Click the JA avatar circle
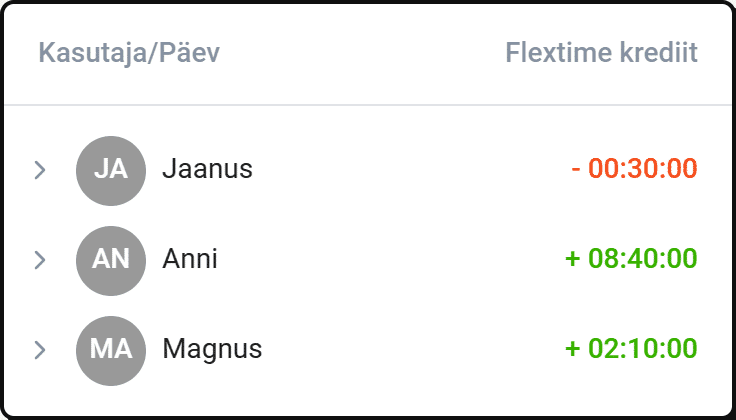Viewport: 736px width, 420px height. pos(111,171)
